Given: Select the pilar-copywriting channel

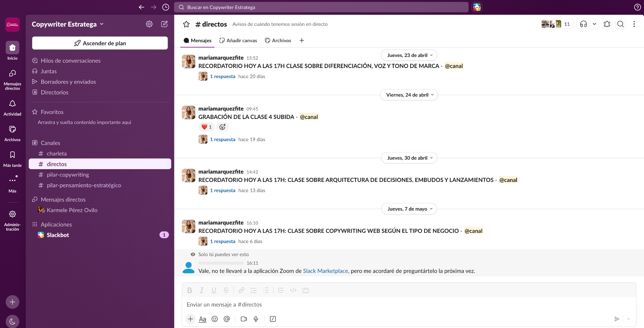Looking at the screenshot, I should [100, 175].
